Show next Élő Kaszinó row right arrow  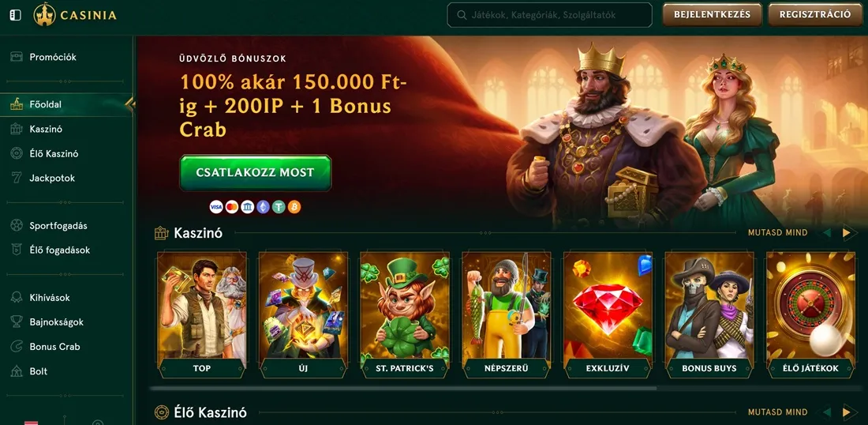(x=847, y=412)
